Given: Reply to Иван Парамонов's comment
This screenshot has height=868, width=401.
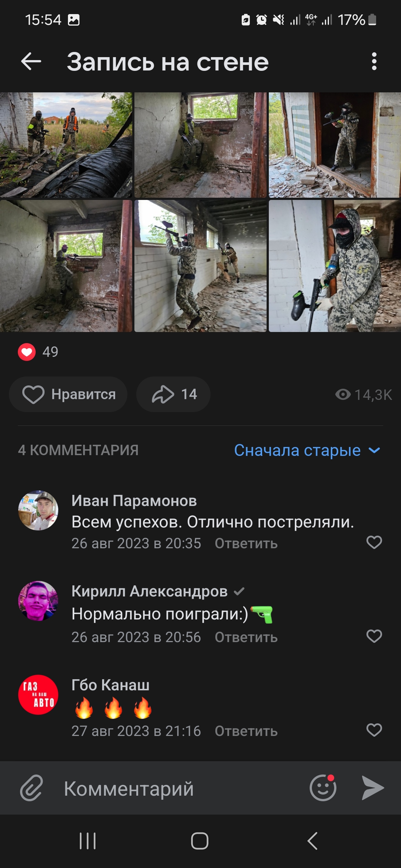Looking at the screenshot, I should [246, 543].
